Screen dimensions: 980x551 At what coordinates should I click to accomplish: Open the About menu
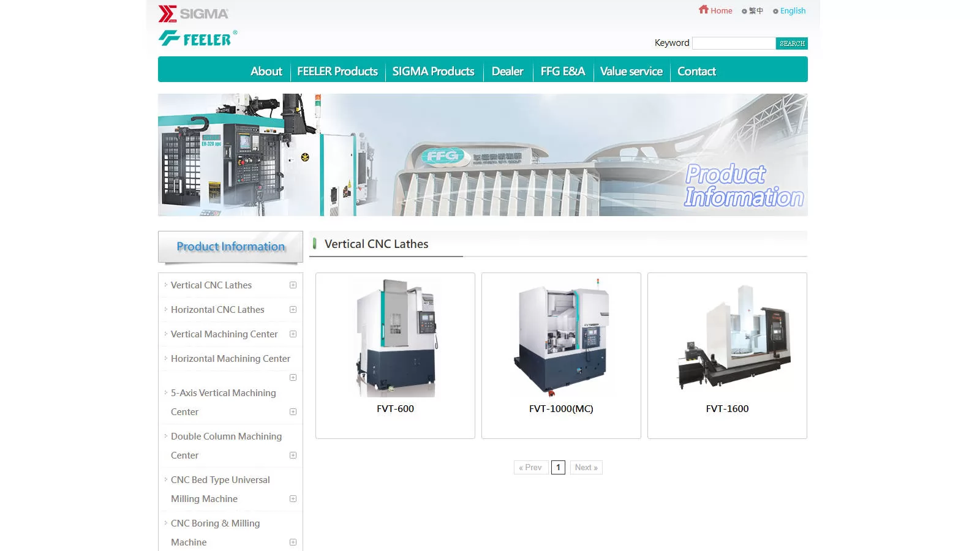click(266, 71)
